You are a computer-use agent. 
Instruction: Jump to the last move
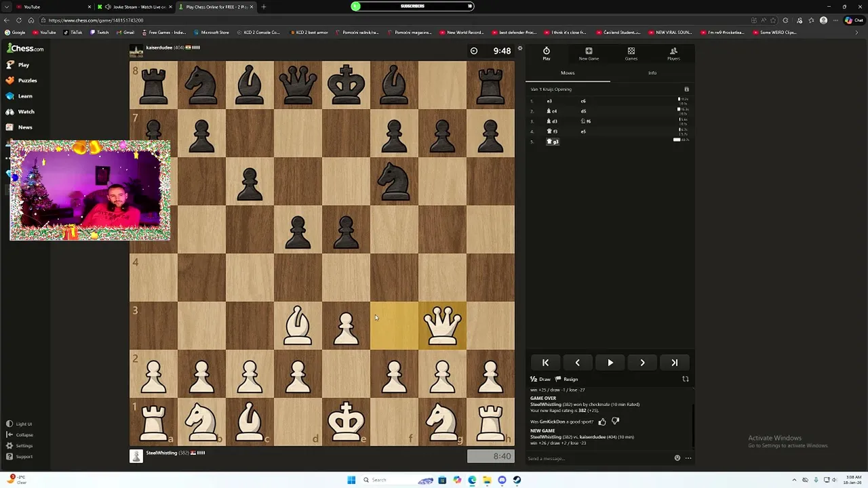point(675,363)
